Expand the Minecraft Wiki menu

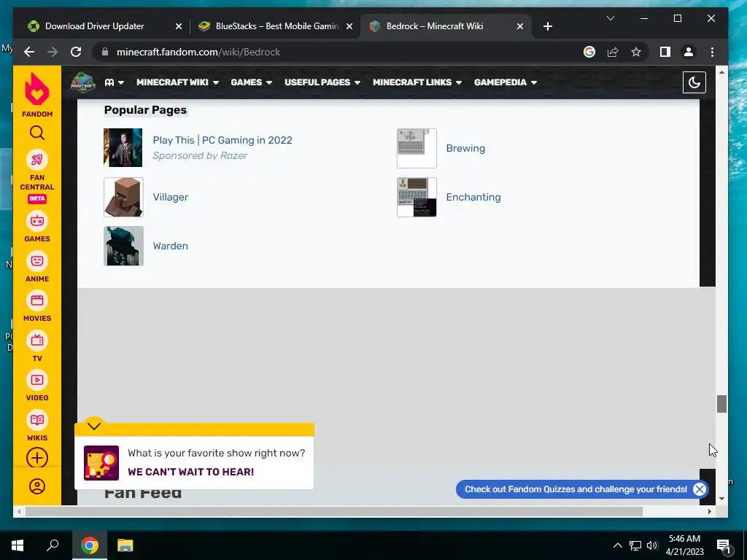coord(177,82)
